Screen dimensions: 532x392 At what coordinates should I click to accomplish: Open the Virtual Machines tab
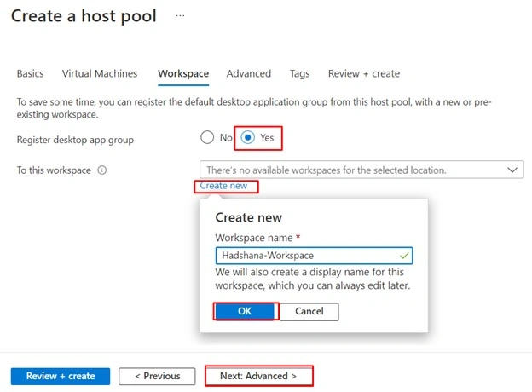tap(100, 73)
